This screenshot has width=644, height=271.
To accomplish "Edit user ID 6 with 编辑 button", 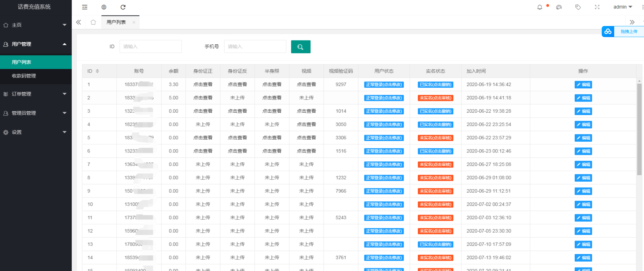I will (x=583, y=151).
